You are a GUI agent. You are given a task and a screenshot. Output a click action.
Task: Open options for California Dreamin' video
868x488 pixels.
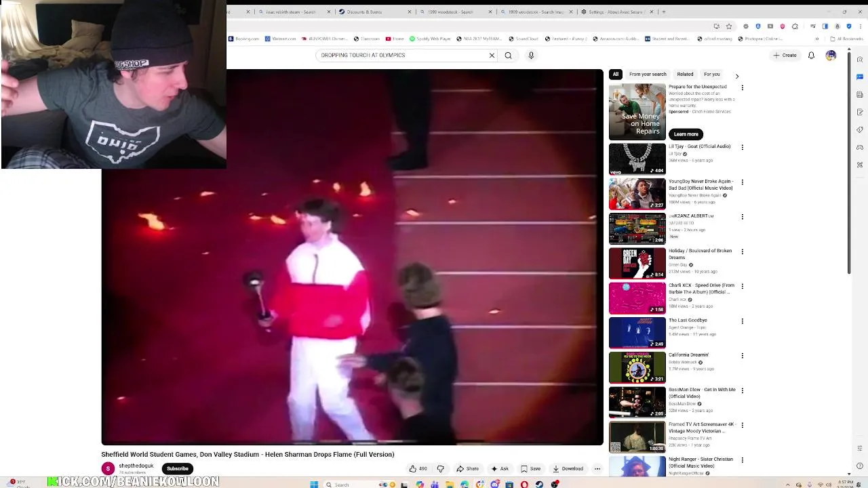pyautogui.click(x=743, y=356)
